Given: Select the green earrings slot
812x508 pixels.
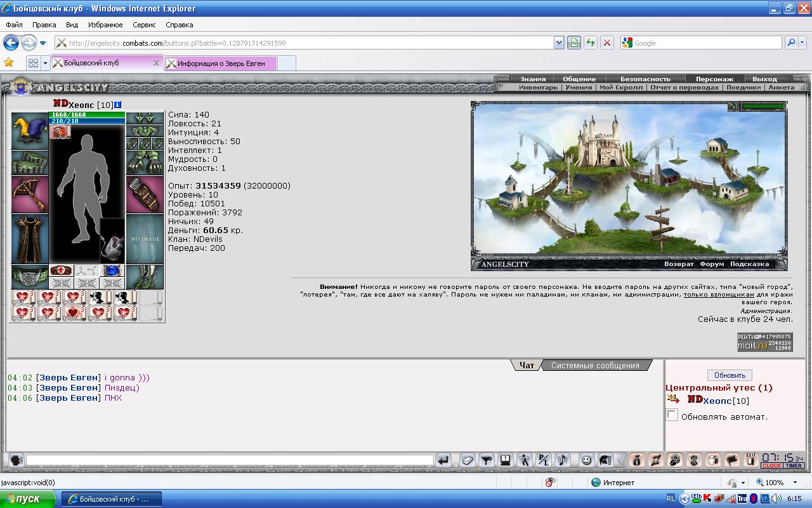Looking at the screenshot, I should 145,118.
